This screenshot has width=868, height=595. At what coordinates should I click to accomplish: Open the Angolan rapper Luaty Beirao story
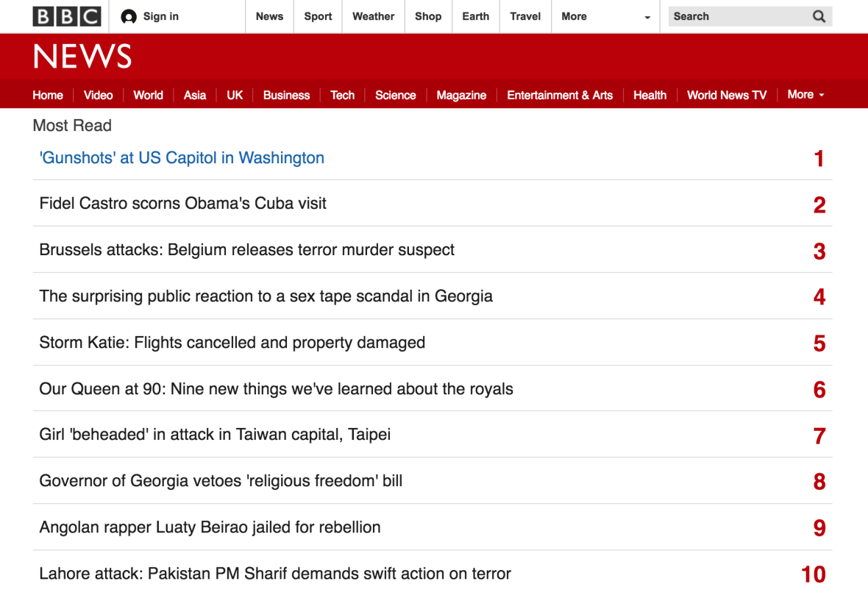[210, 527]
